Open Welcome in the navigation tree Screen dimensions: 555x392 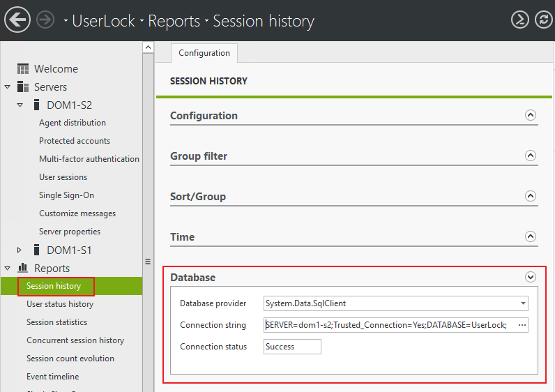(56, 68)
